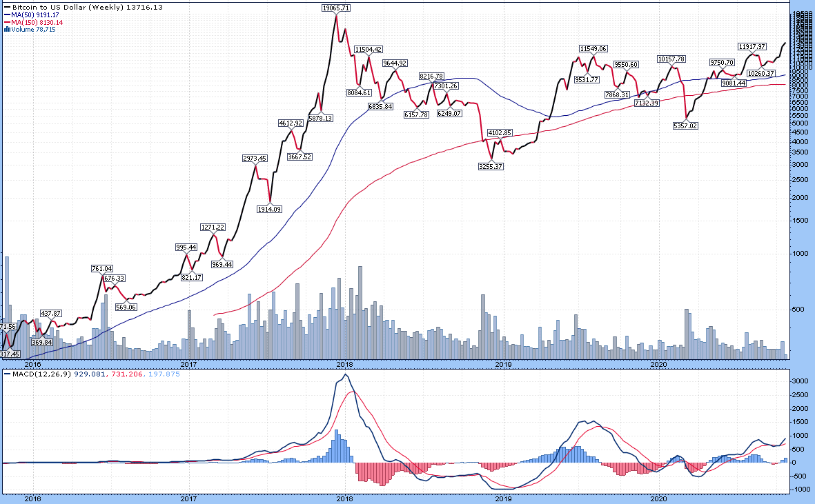The height and width of the screenshot is (504, 815).
Task: Click the 3255.37 low price label
Action: pyautogui.click(x=491, y=167)
